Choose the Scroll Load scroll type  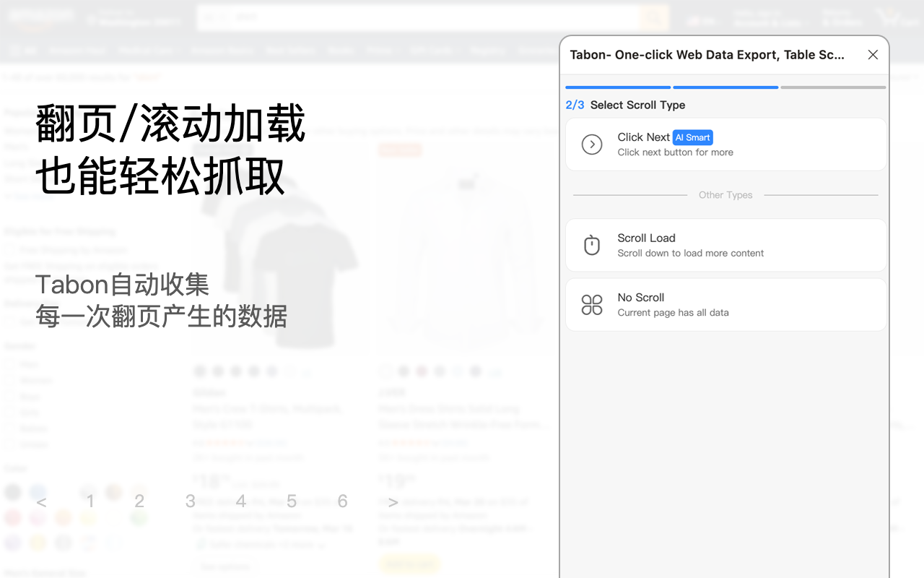point(725,246)
